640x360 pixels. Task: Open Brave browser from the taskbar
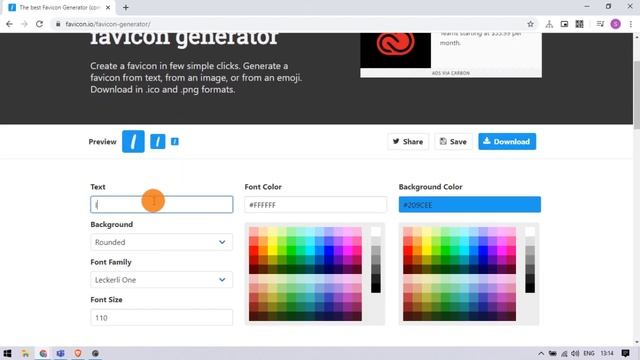(78, 353)
